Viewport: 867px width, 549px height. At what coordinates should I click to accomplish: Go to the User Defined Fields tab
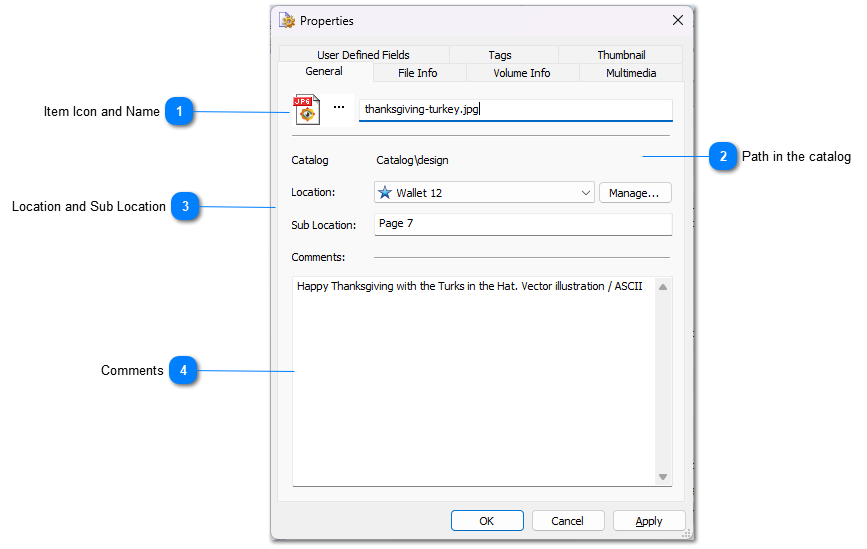pyautogui.click(x=363, y=55)
